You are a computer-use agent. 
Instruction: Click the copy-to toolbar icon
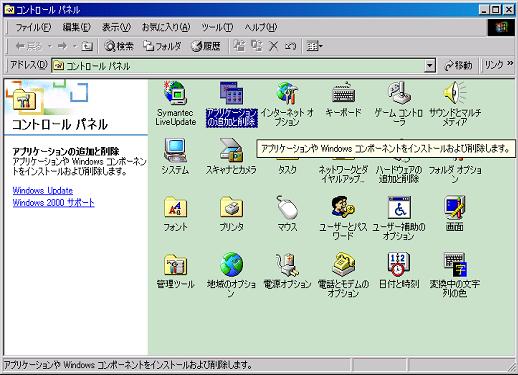(x=256, y=46)
